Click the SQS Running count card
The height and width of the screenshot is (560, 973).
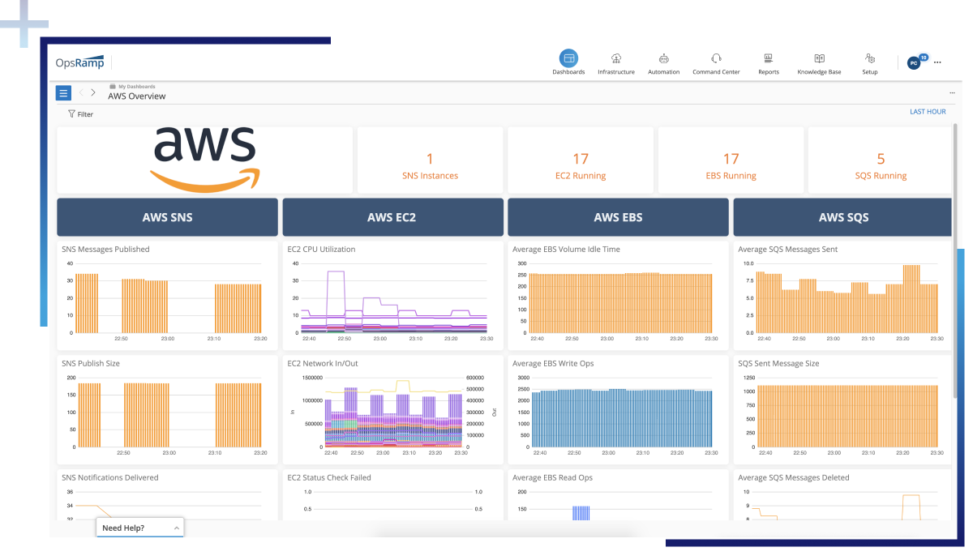881,160
